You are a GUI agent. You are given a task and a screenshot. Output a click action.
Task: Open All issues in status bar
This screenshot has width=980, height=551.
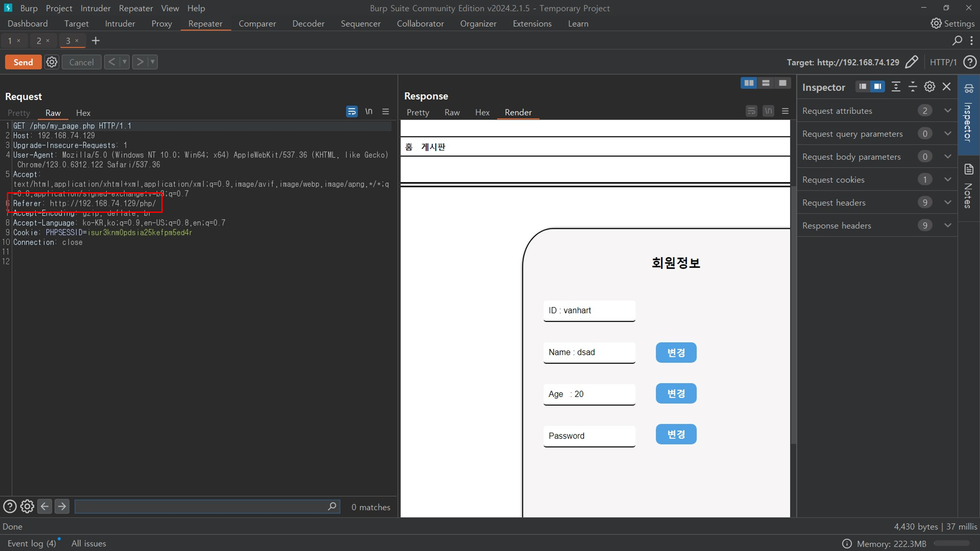click(x=89, y=543)
